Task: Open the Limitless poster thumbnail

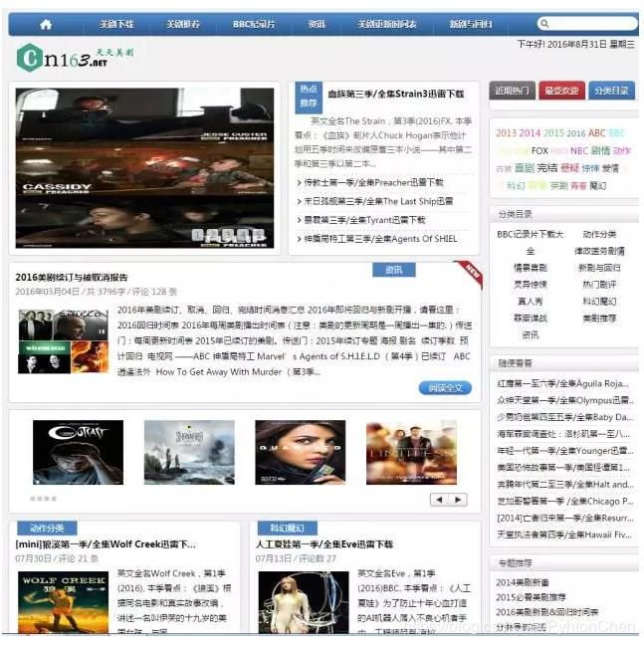Action: point(411,453)
